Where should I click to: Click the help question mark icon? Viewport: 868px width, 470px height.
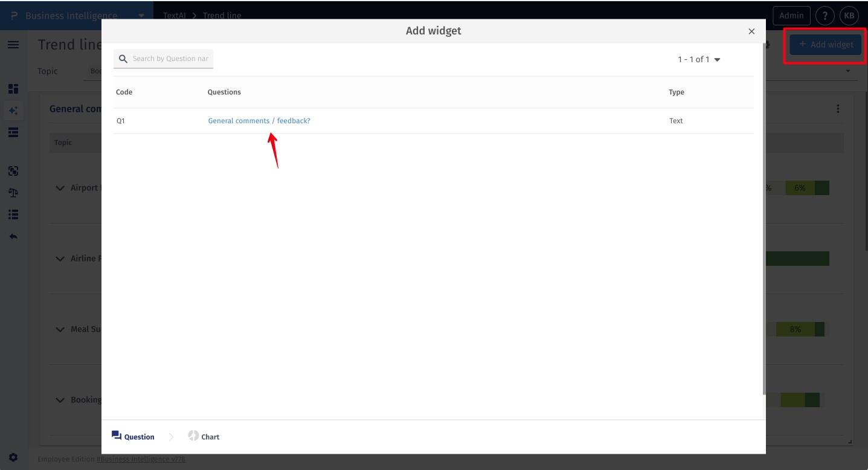[x=825, y=15]
